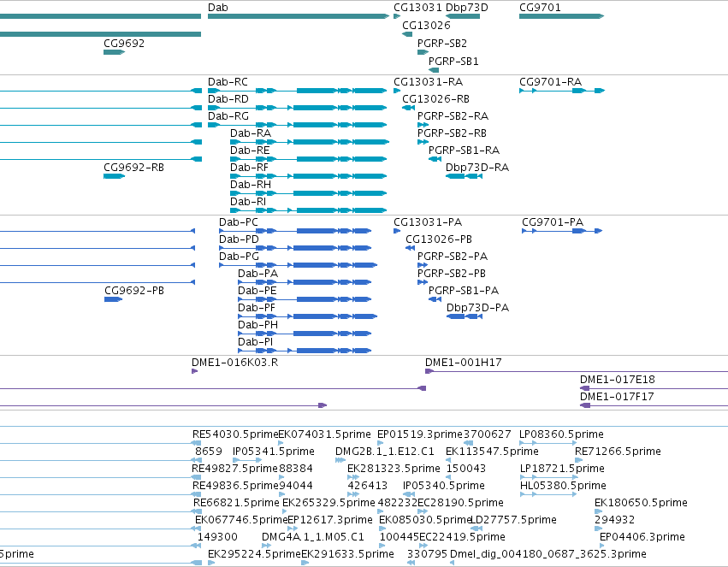Select the Dab gene bar
Viewport: 728px width, 567px height.
(x=298, y=16)
